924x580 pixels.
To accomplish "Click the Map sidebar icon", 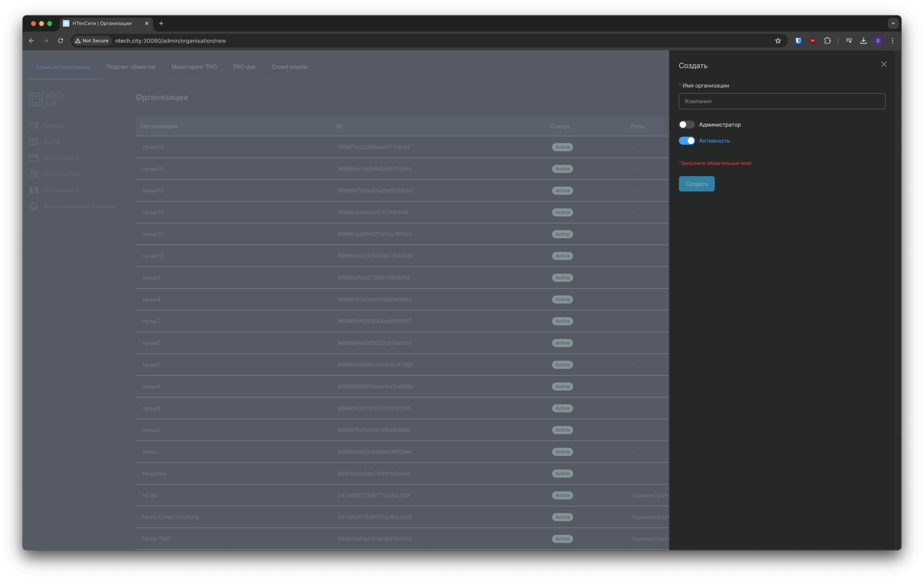I will [34, 141].
